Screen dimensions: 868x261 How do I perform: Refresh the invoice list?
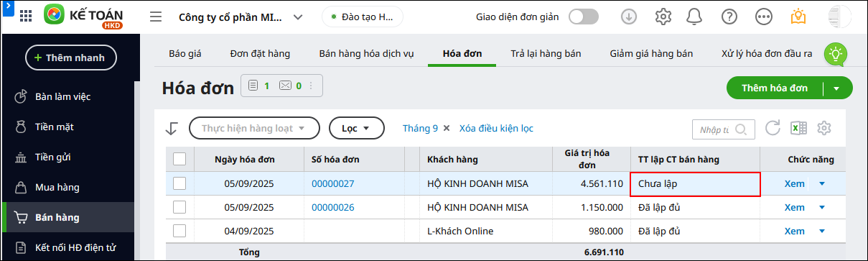[x=773, y=129]
